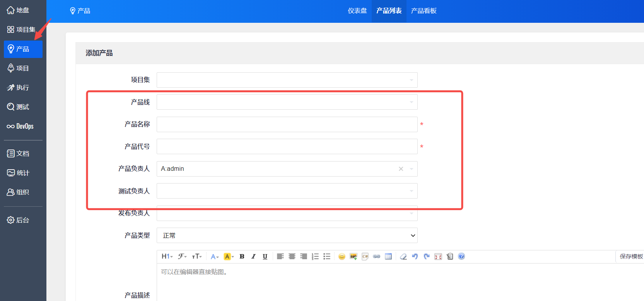Align text left in editor

280,257
